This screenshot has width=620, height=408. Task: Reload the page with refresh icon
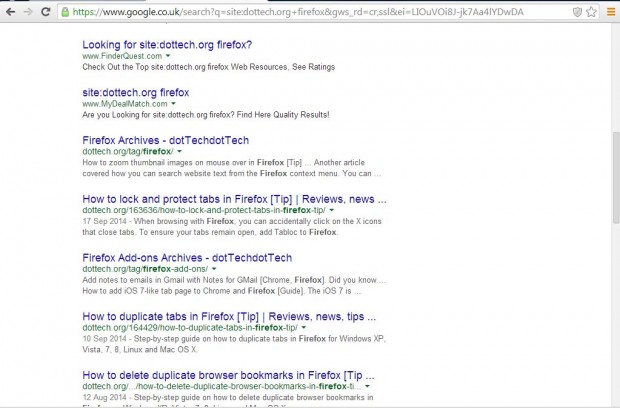click(x=45, y=12)
